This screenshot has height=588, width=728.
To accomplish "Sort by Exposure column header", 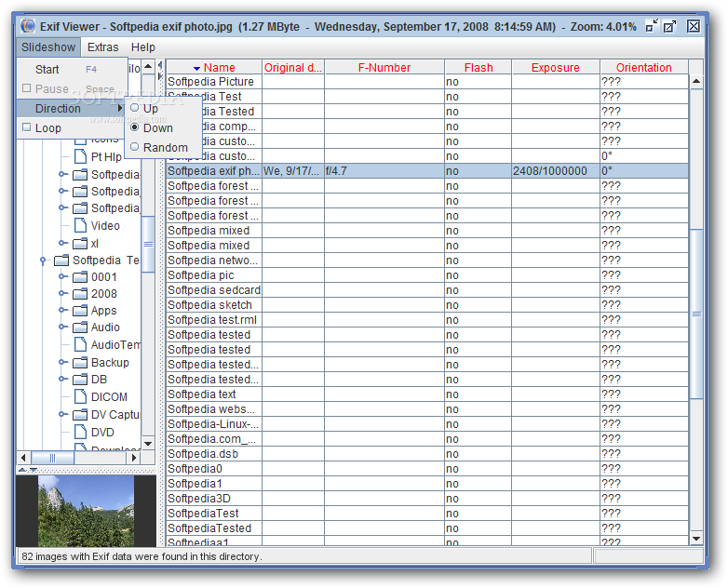I will pos(555,68).
